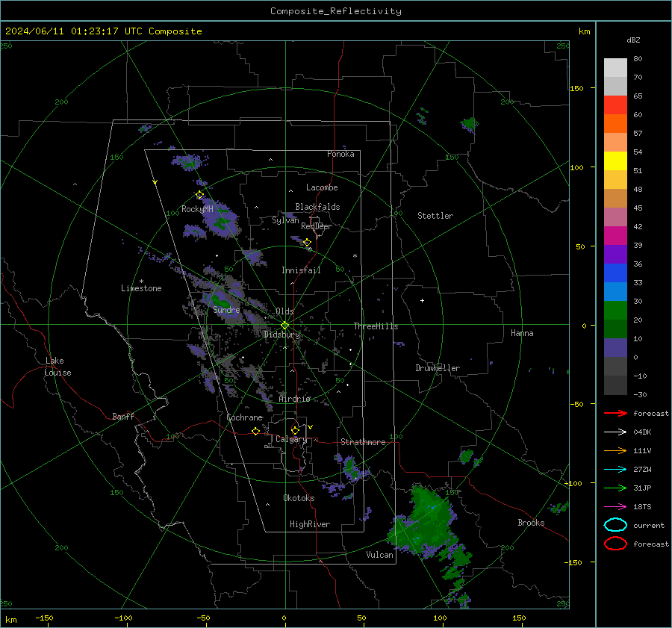Image resolution: width=672 pixels, height=628 pixels.
Task: Select the light gray 80-70 dBZ swatch
Action: click(615, 68)
